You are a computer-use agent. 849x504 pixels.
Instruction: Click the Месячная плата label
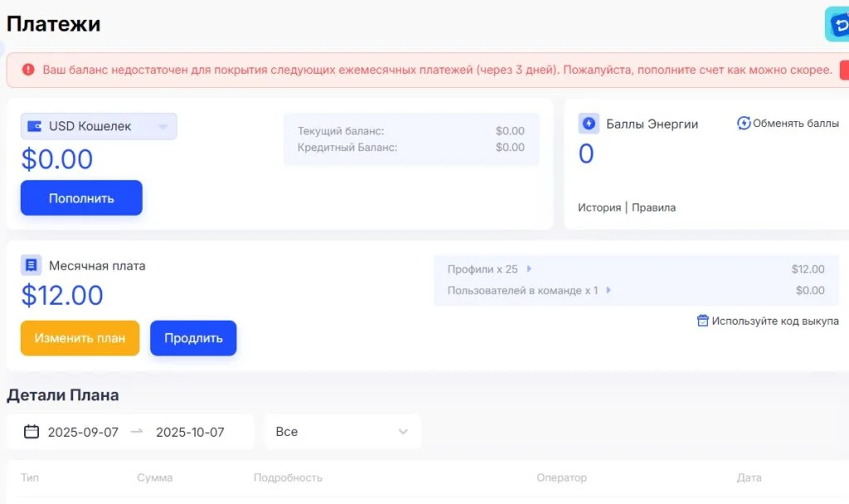click(x=98, y=266)
